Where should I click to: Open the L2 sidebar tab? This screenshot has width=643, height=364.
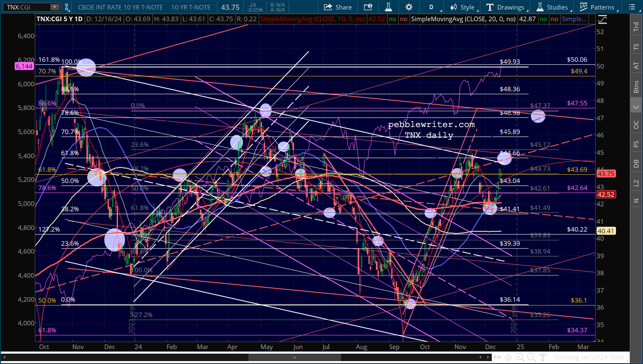[636, 183]
